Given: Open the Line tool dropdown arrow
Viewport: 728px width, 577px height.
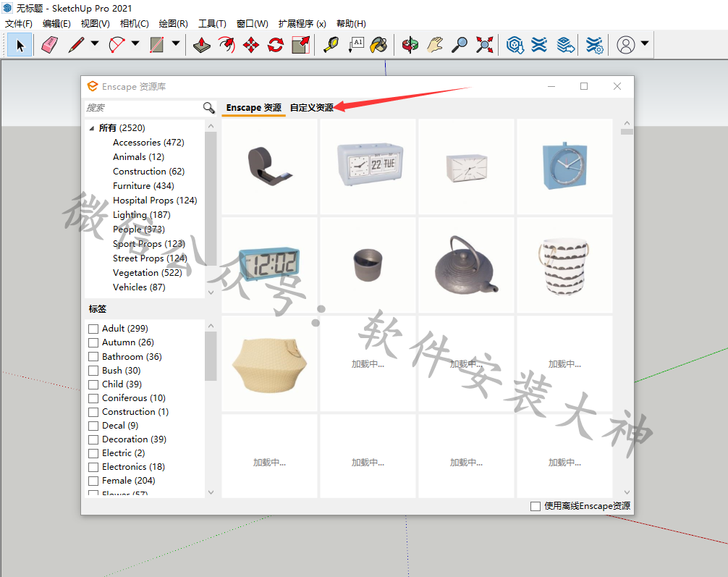Looking at the screenshot, I should [95, 43].
